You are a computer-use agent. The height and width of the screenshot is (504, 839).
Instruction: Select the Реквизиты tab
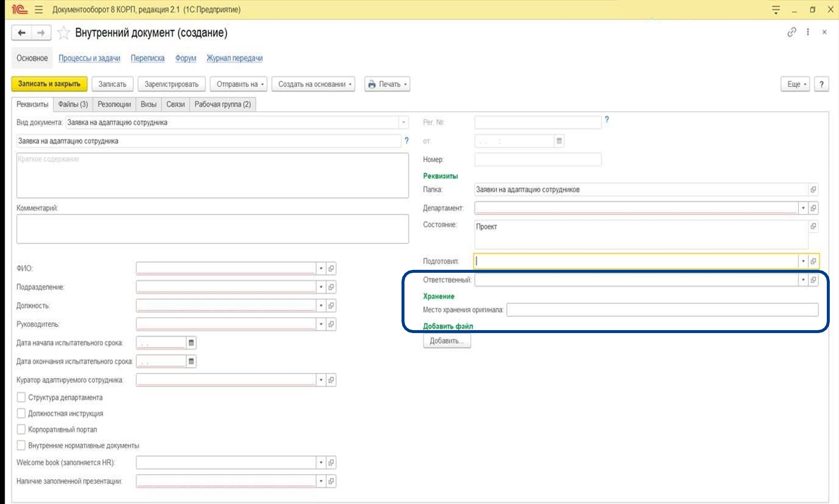(x=32, y=104)
